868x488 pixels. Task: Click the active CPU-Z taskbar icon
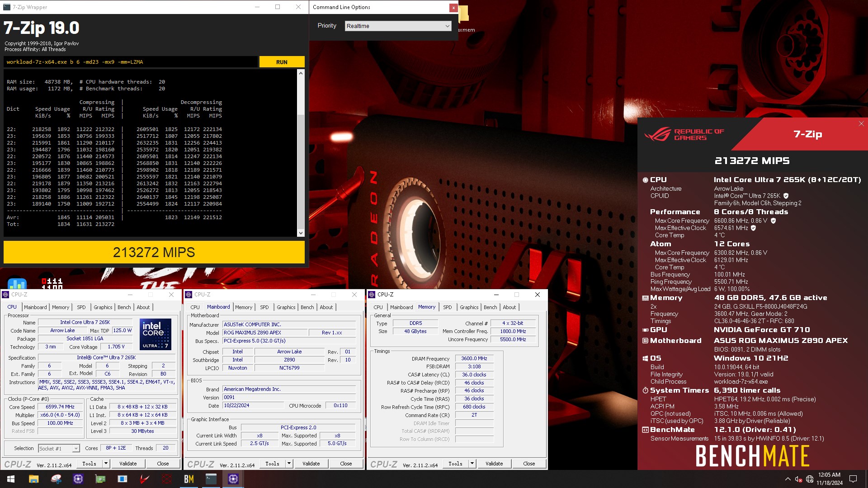click(233, 479)
